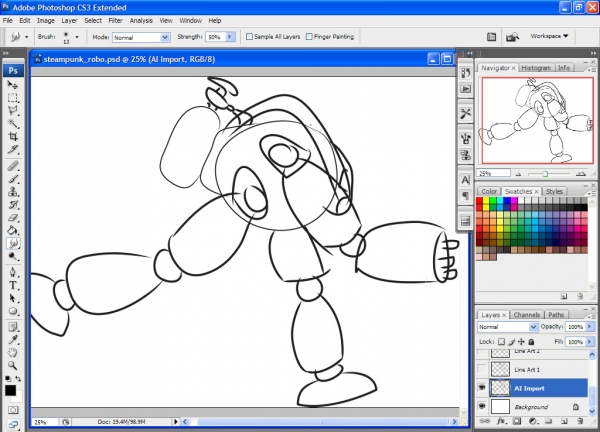Screen dimensions: 600x432
Task: Select the Healing Brush tool
Action: click(x=13, y=166)
